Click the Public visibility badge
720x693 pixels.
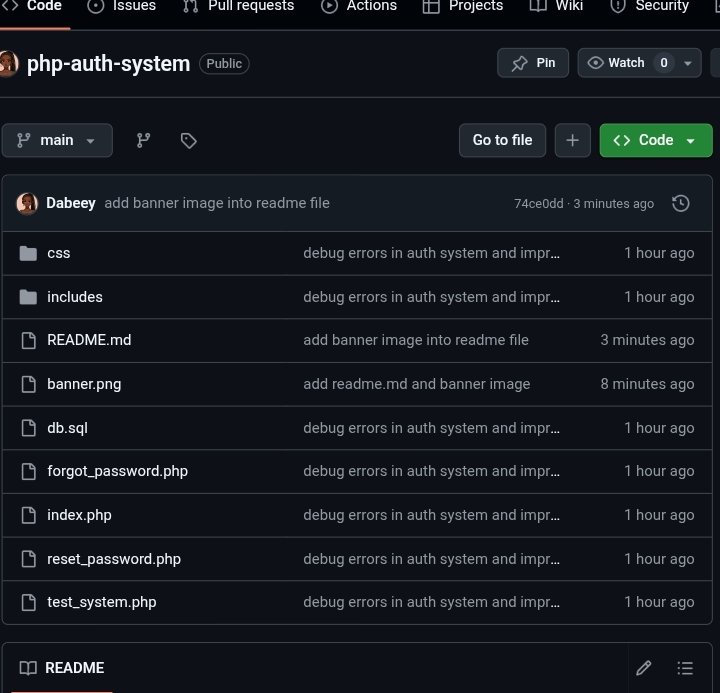tap(224, 63)
